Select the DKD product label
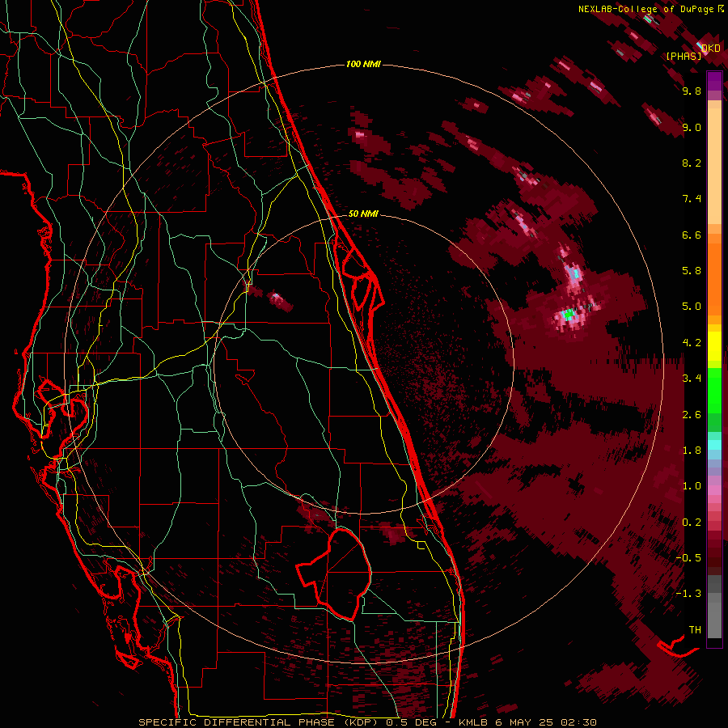This screenshot has width=728, height=728. tap(711, 48)
